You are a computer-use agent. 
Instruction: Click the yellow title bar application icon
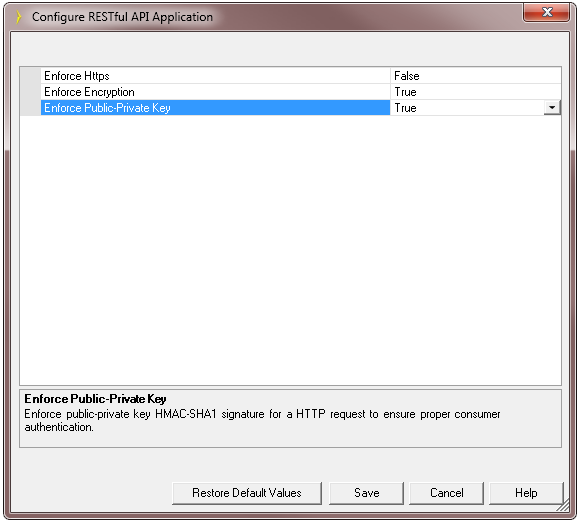[x=18, y=17]
